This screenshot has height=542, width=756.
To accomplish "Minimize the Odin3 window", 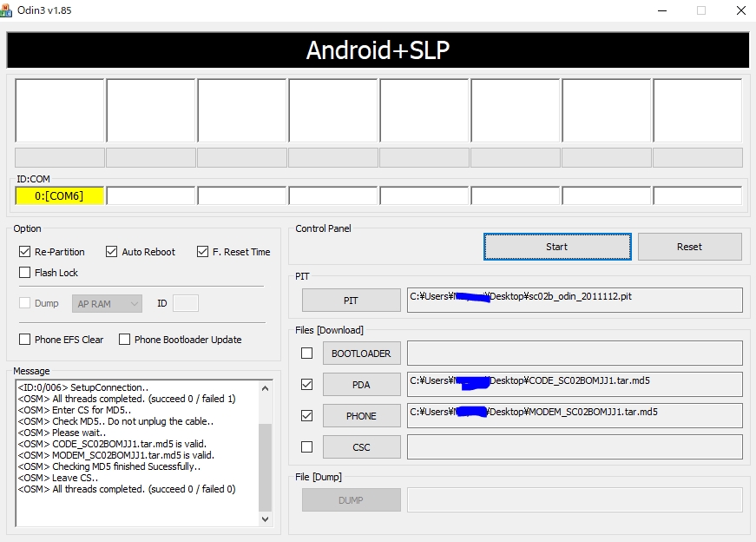I will pyautogui.click(x=662, y=10).
